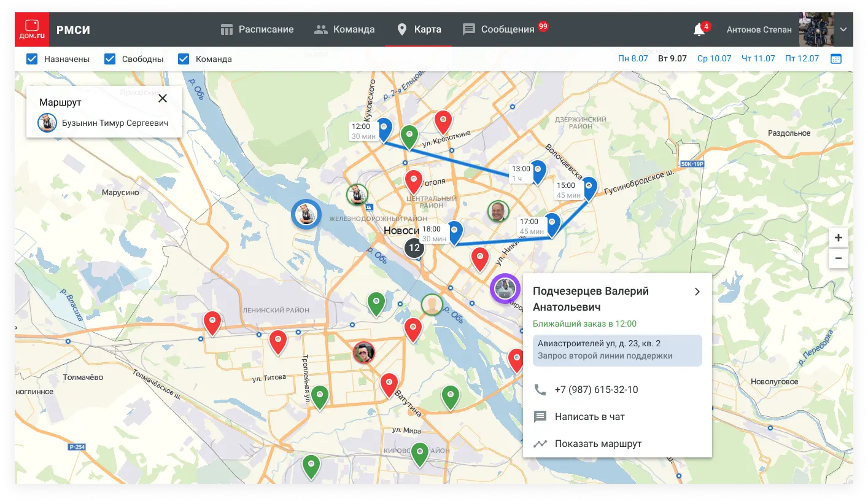
Task: Click the red pin above ул. Титова
Action: pos(279,343)
